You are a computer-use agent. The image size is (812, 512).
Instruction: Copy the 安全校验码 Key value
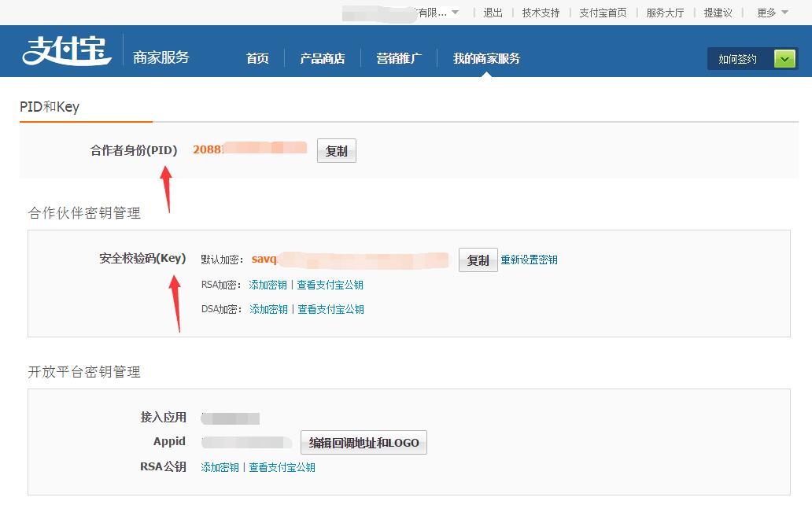tap(478, 260)
